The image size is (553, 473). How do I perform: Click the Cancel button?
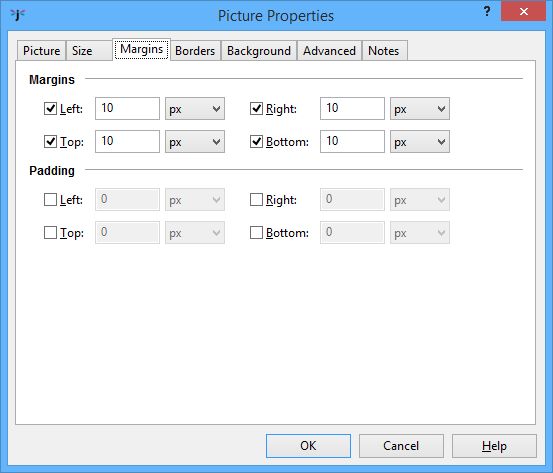coord(401,446)
